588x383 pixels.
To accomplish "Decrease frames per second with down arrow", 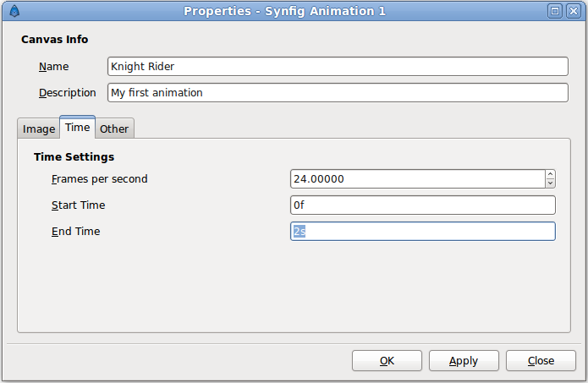I will point(550,183).
